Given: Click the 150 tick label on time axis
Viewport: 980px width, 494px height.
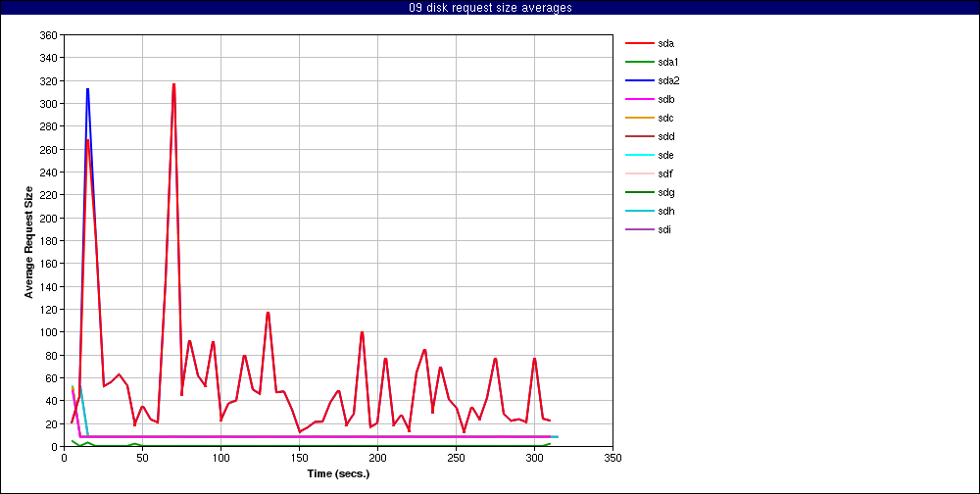Looking at the screenshot, I should tap(299, 458).
